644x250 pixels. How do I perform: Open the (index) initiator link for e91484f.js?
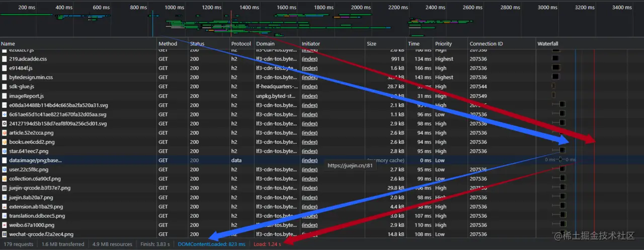pos(309,68)
